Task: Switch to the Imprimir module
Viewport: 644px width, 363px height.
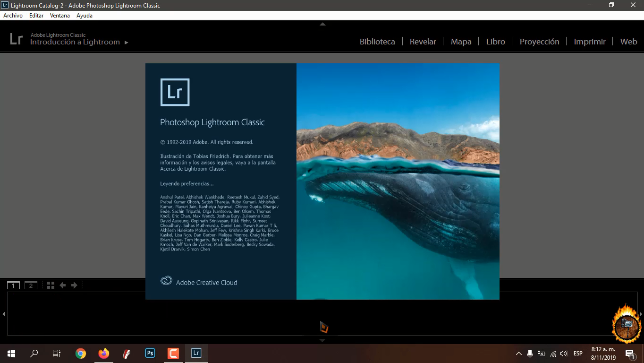Action: 590,42
